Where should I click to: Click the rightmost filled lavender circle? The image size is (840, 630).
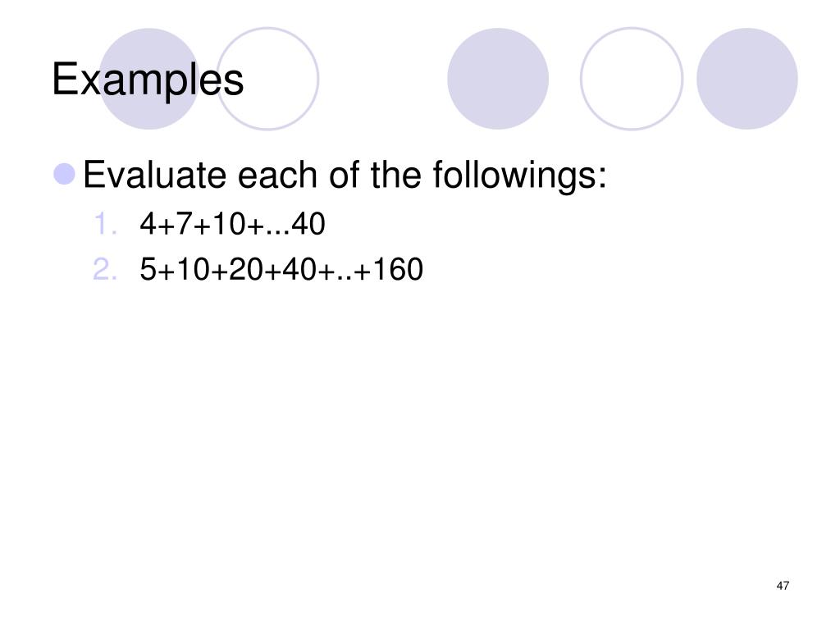(747, 79)
